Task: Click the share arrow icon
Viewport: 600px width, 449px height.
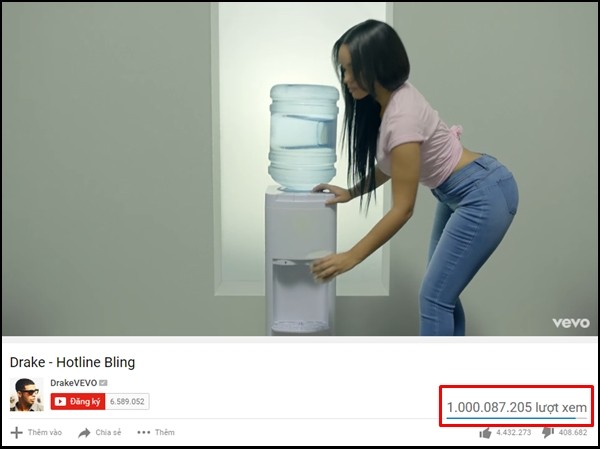Action: click(x=84, y=433)
